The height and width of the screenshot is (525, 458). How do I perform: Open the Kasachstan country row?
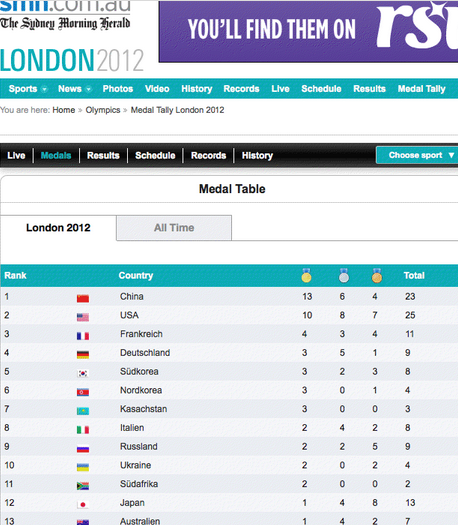click(229, 409)
